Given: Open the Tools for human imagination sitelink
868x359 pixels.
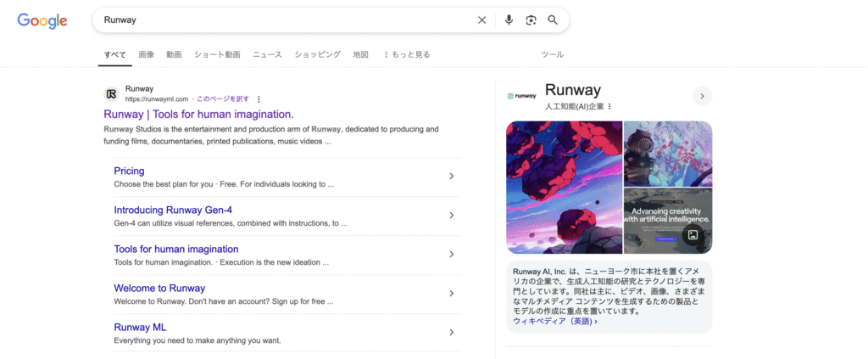Looking at the screenshot, I should point(176,250).
